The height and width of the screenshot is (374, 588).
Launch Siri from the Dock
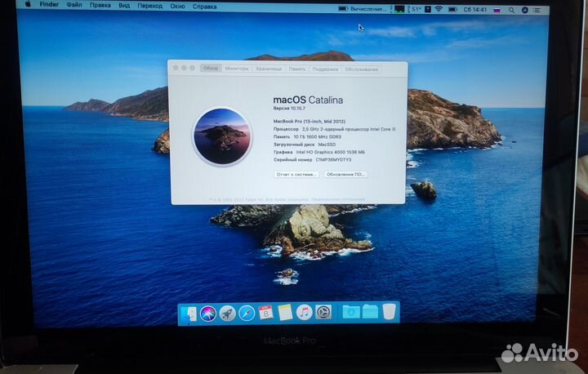(x=208, y=314)
